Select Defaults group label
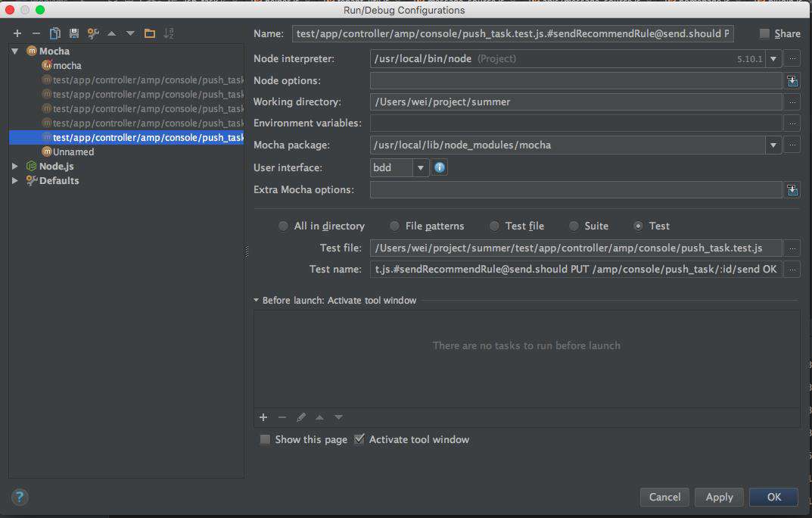The height and width of the screenshot is (518, 812). point(59,181)
